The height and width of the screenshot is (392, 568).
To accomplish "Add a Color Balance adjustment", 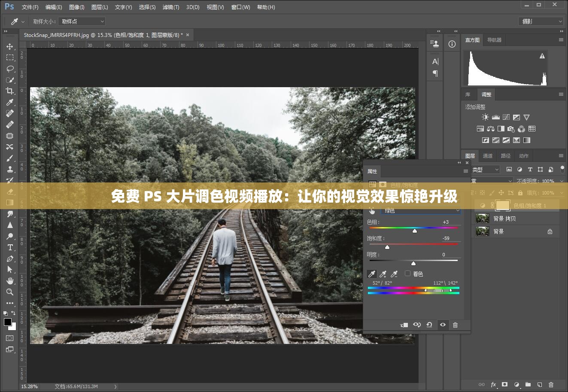I will pyautogui.click(x=491, y=129).
